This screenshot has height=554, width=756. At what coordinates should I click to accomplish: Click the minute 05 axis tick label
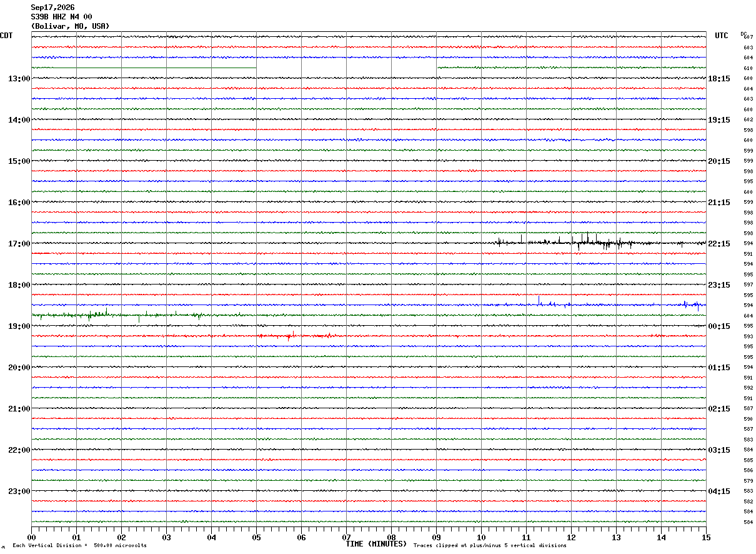point(256,538)
